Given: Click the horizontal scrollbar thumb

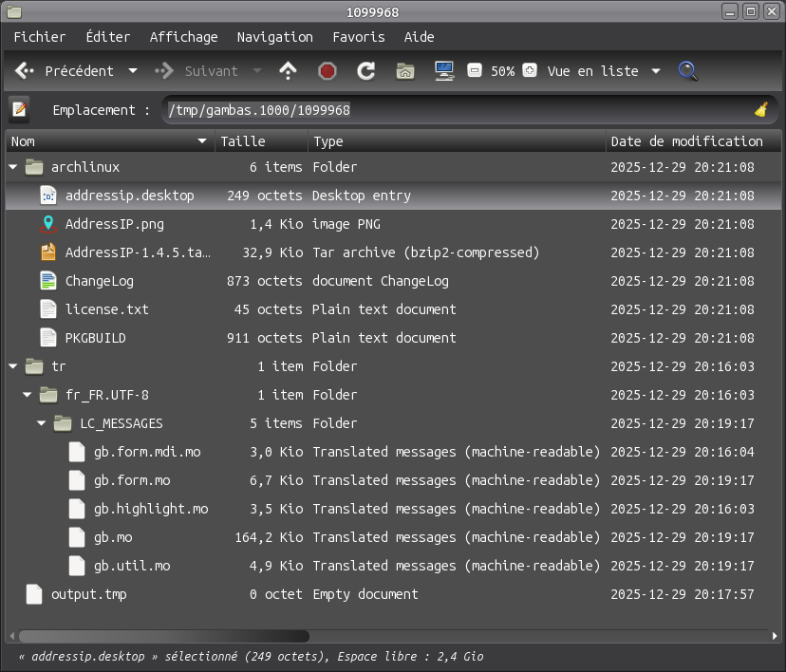Looking at the screenshot, I should [163, 636].
